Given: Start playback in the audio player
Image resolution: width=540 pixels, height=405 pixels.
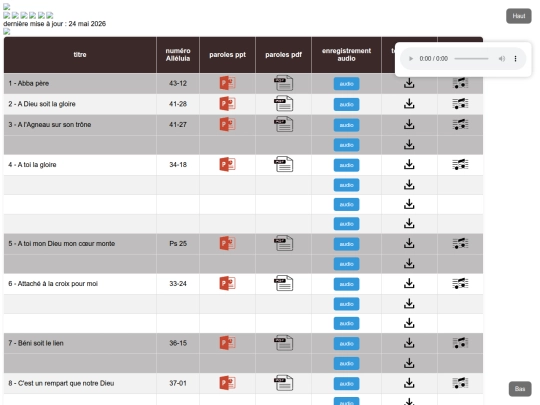Looking at the screenshot, I should click(411, 59).
